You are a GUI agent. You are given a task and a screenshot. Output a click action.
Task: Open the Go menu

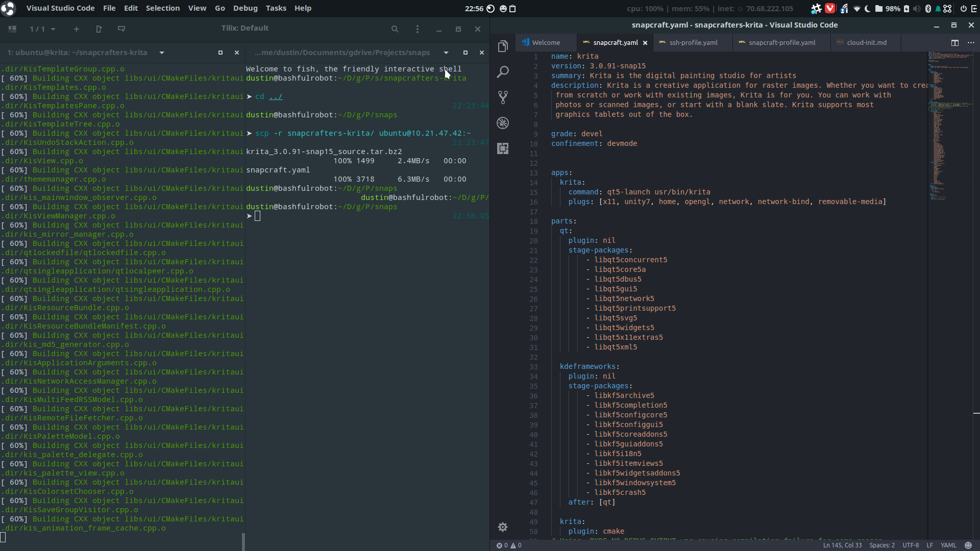220,8
